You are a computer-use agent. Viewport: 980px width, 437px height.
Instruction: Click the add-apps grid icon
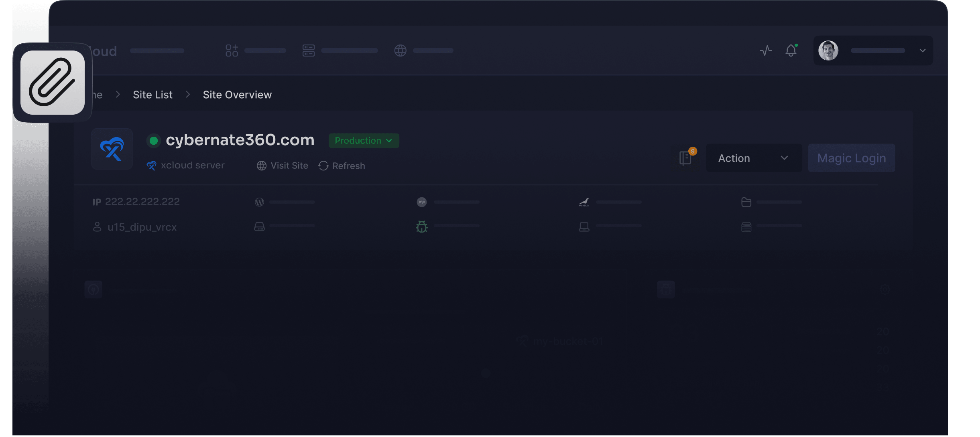[x=232, y=51]
